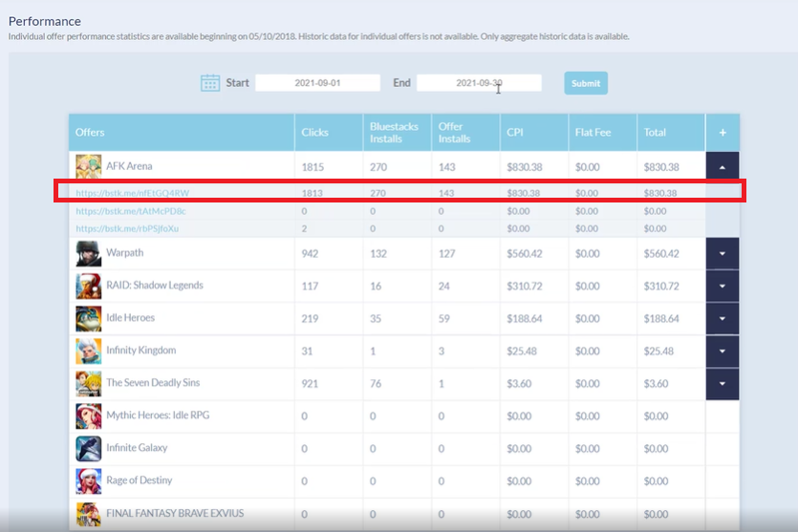This screenshot has height=532, width=798.
Task: Expand the Warpath row details
Action: pyautogui.click(x=723, y=253)
